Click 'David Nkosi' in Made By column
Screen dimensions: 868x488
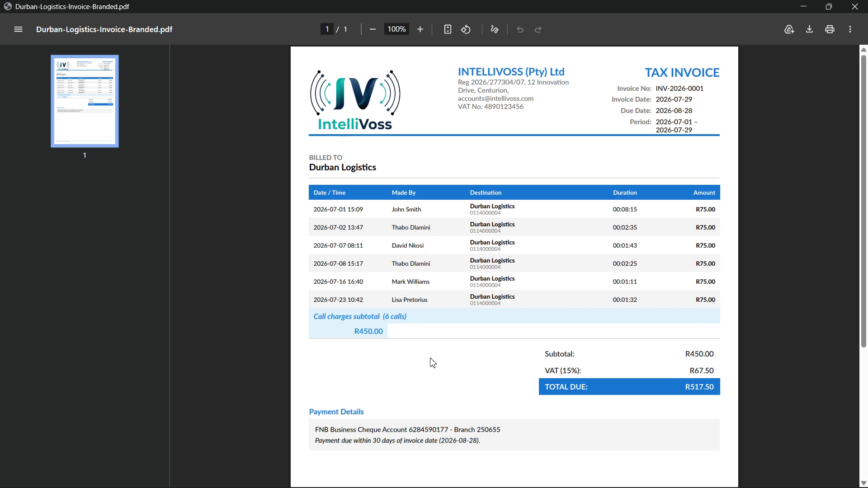407,245
